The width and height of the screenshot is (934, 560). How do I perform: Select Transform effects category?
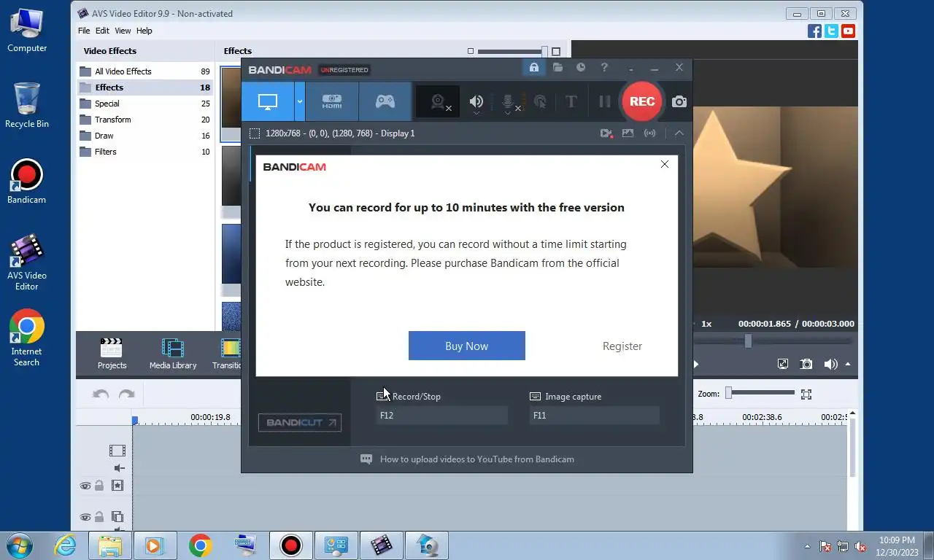(x=144, y=120)
